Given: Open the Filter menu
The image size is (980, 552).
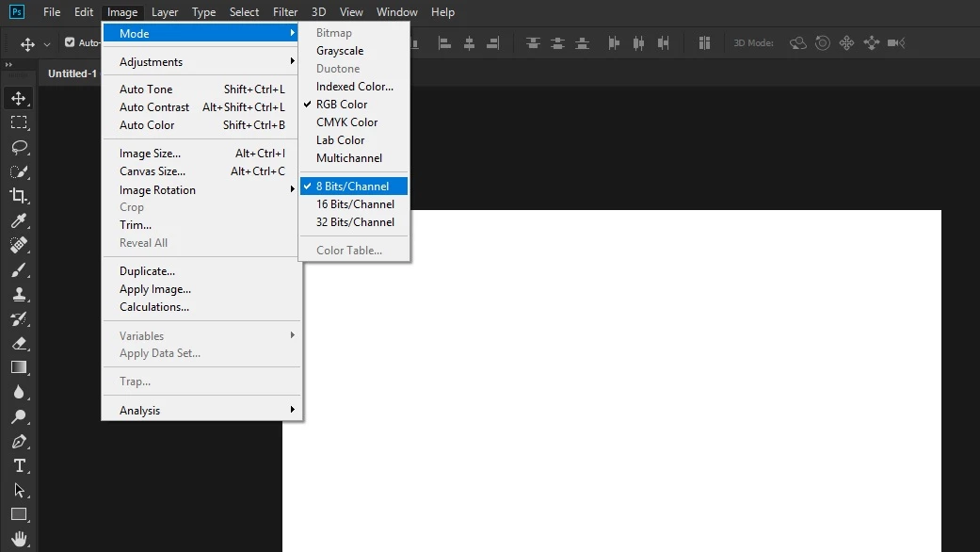Looking at the screenshot, I should pos(285,12).
